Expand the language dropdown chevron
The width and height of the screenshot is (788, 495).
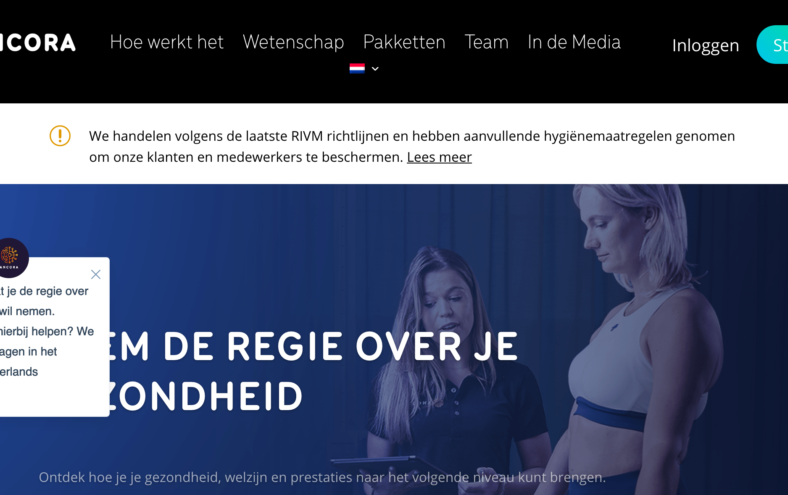[375, 69]
